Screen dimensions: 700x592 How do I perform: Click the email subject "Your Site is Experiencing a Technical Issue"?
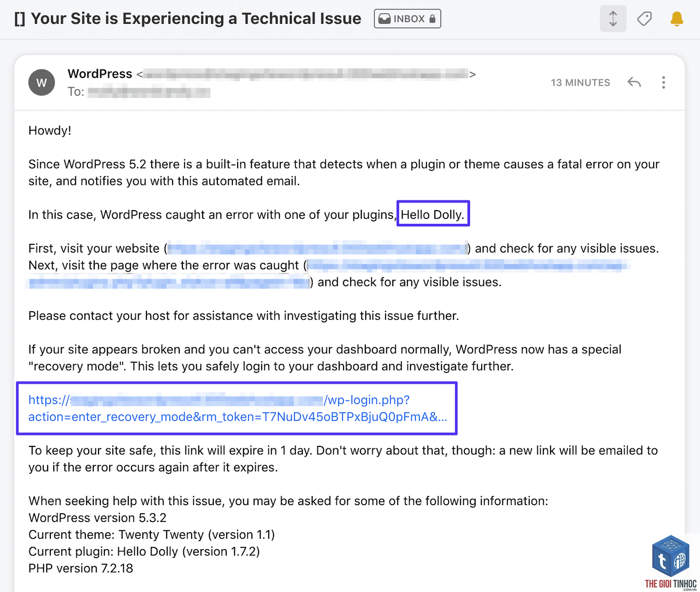196,19
